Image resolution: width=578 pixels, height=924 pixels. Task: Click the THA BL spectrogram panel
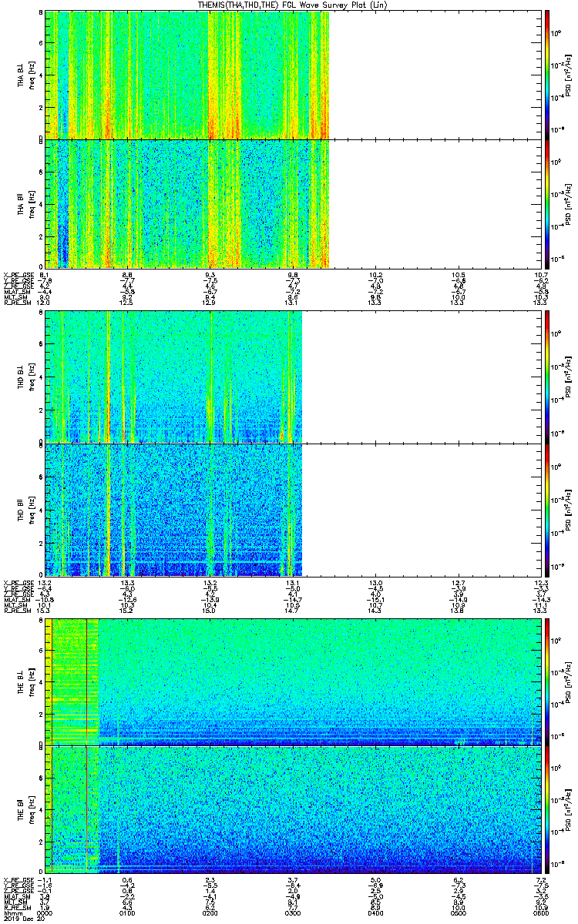pos(294,75)
